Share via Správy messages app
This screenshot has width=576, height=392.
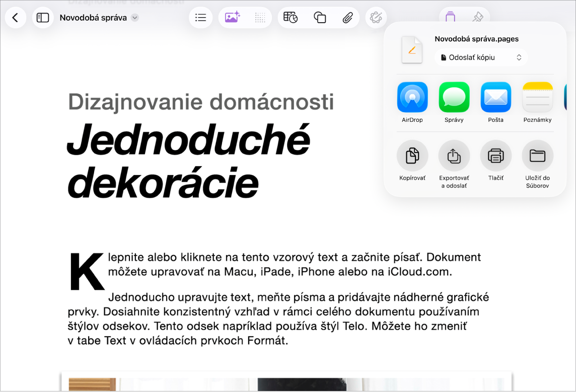tap(454, 103)
